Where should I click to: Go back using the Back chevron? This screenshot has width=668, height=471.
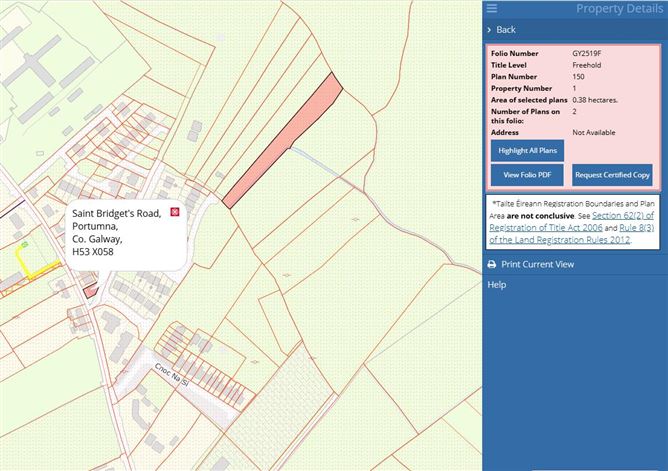[489, 30]
